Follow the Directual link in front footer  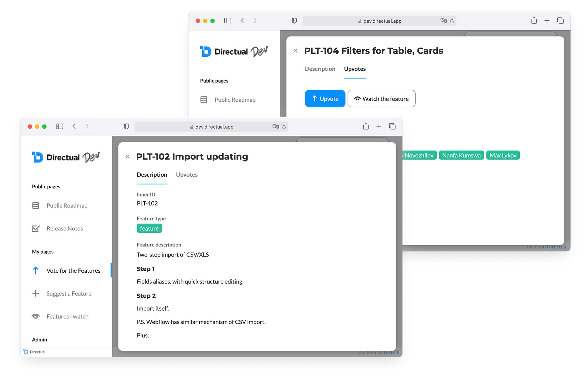pyautogui.click(x=389, y=352)
